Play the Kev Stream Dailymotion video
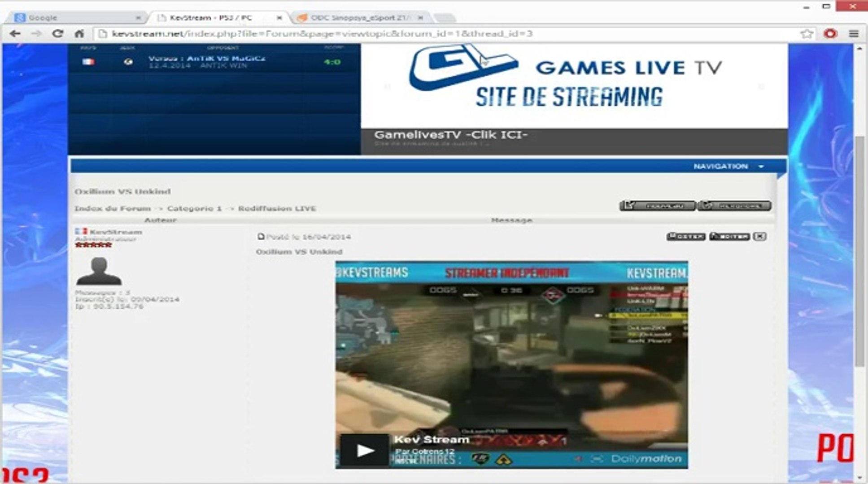Viewport: 868px width, 484px height. coord(365,450)
